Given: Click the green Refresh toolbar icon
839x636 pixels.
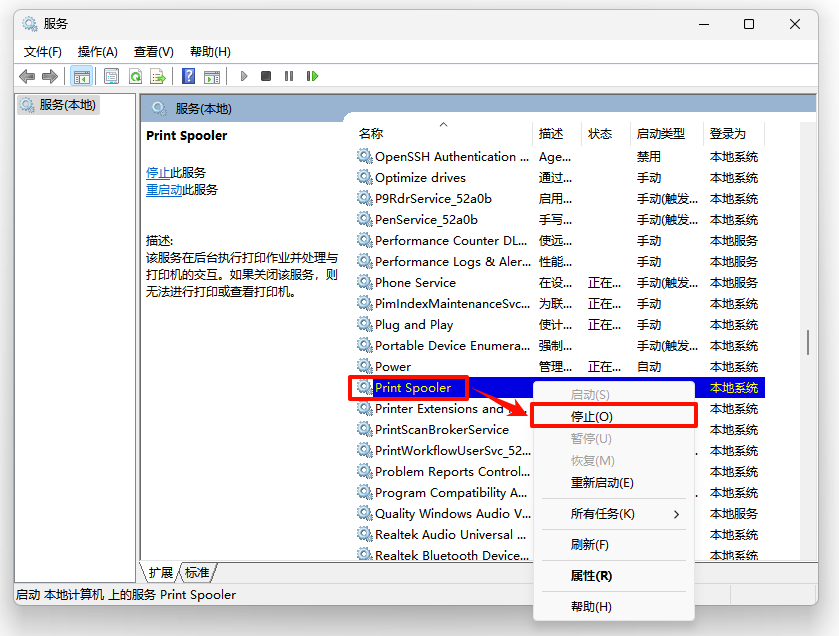Looking at the screenshot, I should click(135, 76).
